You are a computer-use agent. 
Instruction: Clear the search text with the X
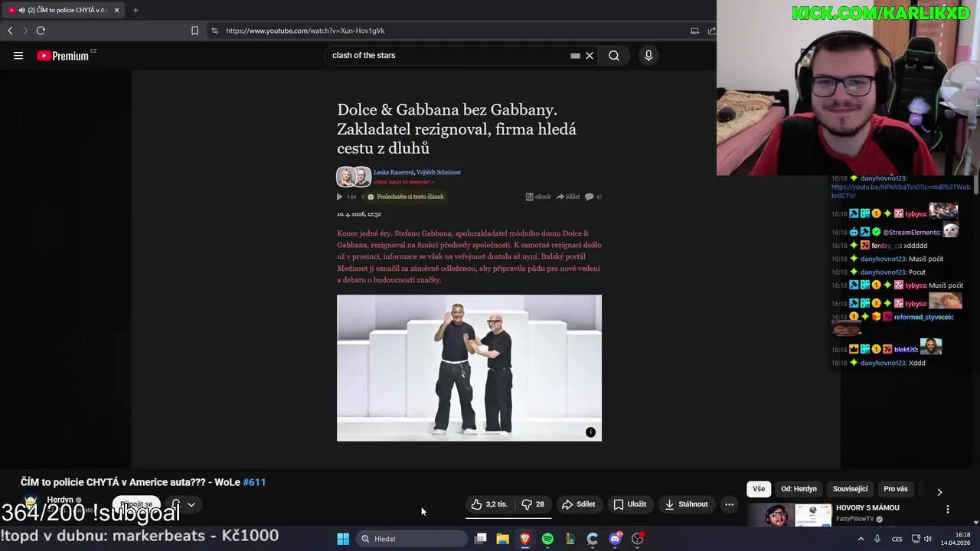coord(590,55)
